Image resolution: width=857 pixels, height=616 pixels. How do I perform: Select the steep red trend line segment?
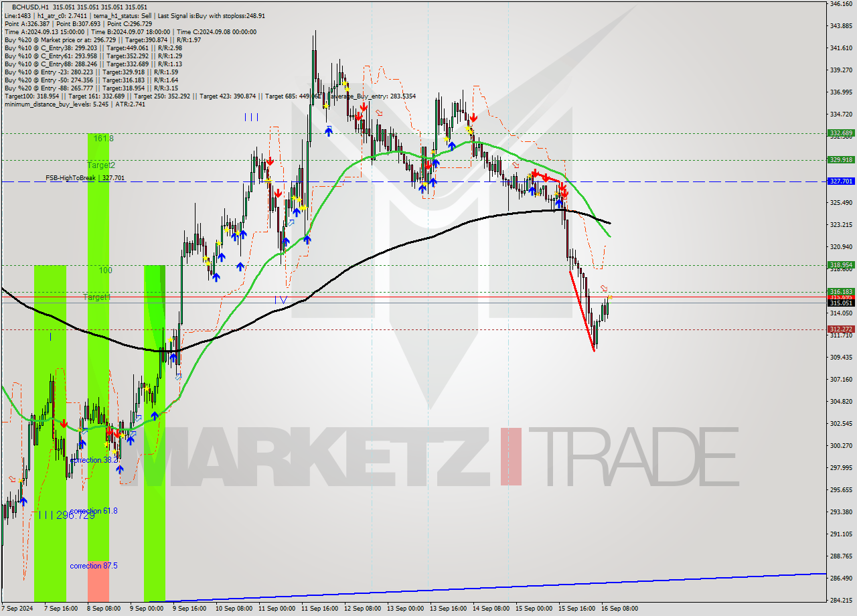pos(582,311)
